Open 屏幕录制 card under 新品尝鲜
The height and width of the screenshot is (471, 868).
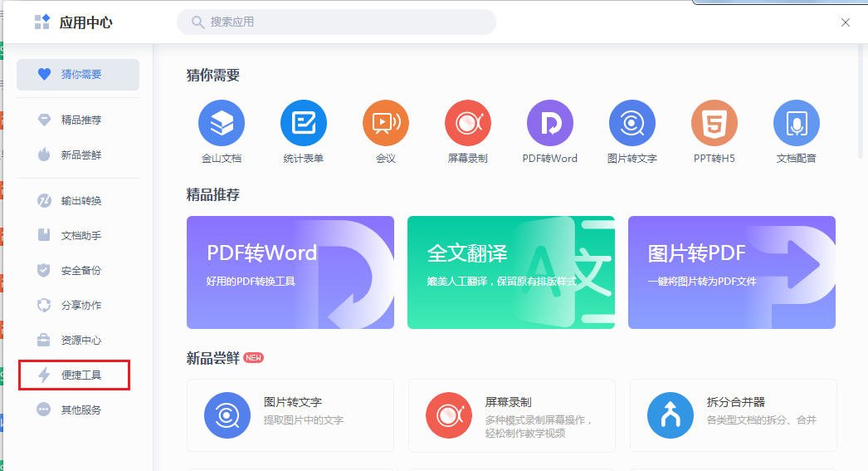pos(511,415)
